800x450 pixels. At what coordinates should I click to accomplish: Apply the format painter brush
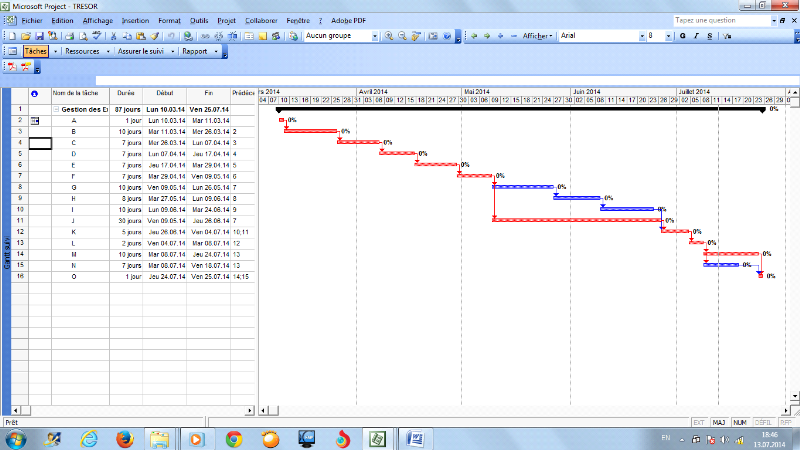click(155, 36)
